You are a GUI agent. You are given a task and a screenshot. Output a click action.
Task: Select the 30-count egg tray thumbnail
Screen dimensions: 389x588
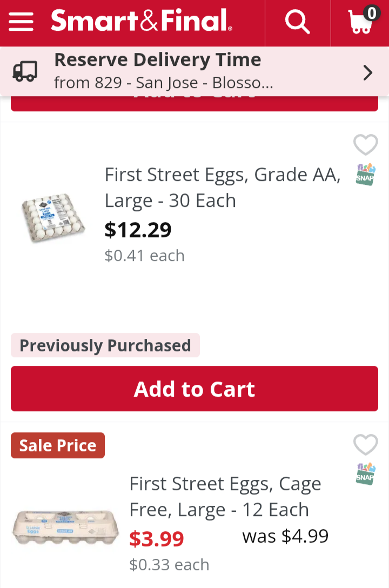53,218
